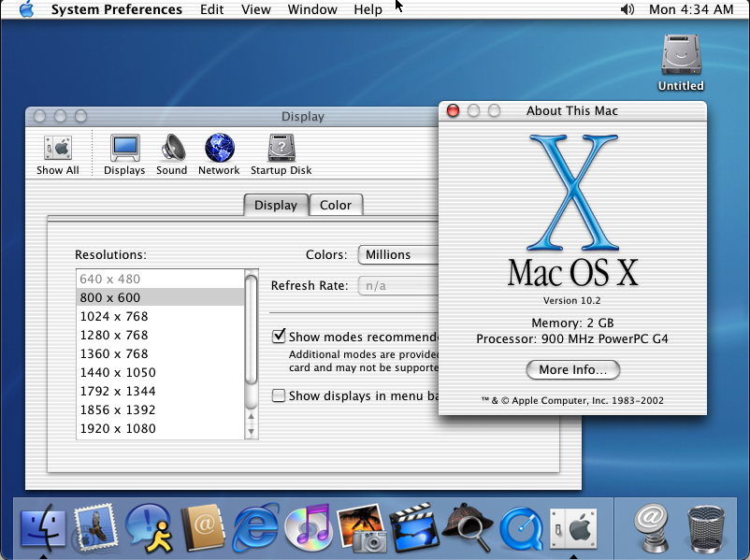
Task: Open the Edit menu
Action: 212,9
